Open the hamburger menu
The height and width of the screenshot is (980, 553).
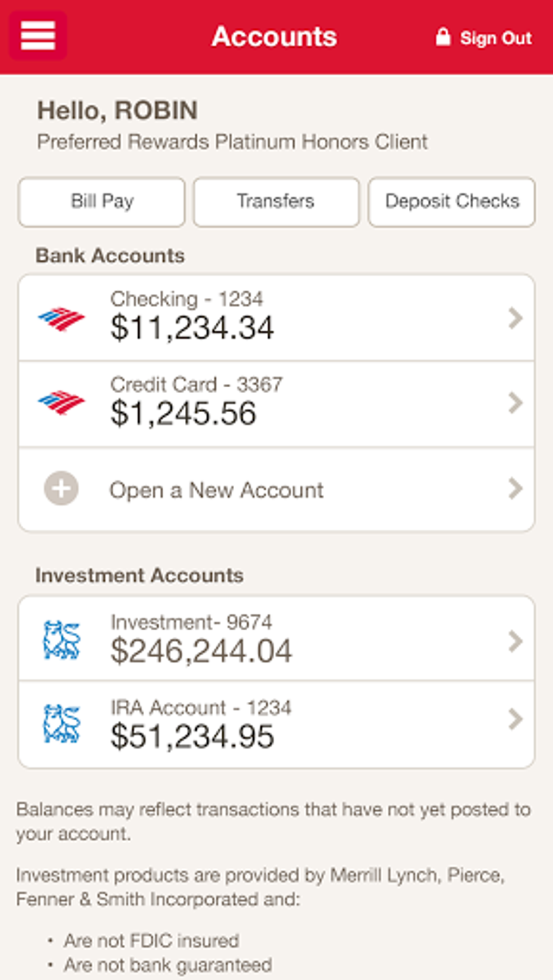pyautogui.click(x=38, y=36)
